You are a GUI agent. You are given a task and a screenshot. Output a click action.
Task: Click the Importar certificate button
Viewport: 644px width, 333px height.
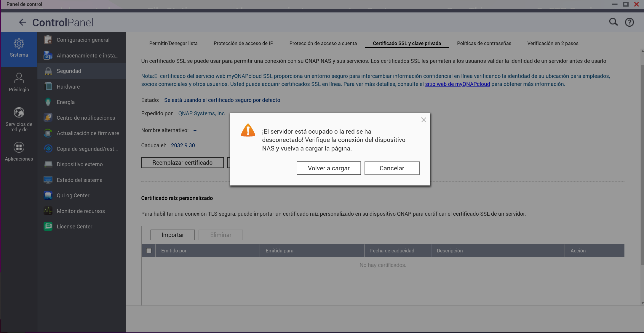tap(172, 235)
